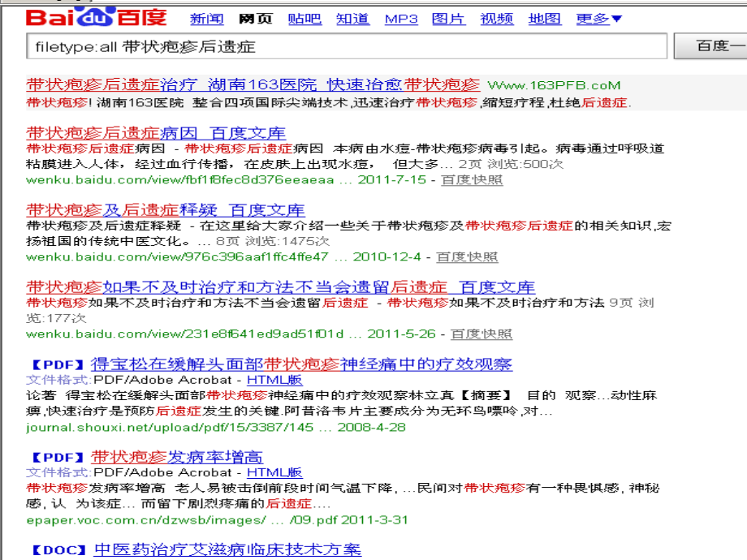The height and width of the screenshot is (560, 747).
Task: Open the 视频 video search
Action: pos(496,19)
